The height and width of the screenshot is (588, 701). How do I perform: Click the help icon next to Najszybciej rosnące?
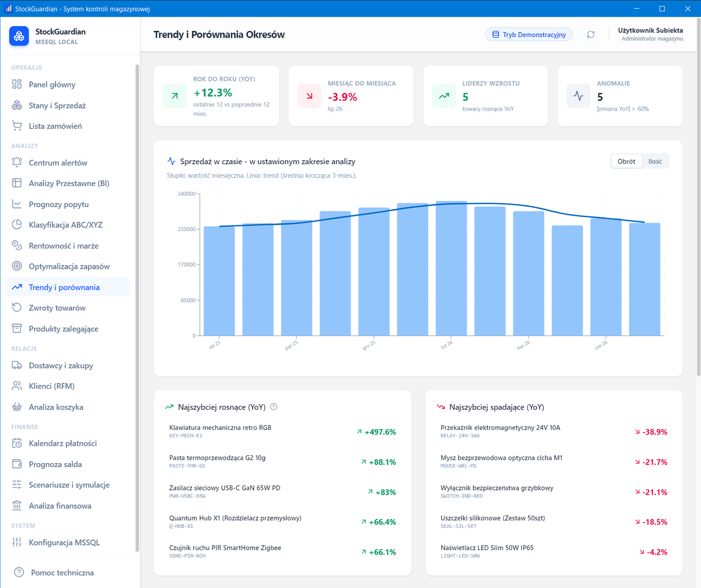click(274, 407)
